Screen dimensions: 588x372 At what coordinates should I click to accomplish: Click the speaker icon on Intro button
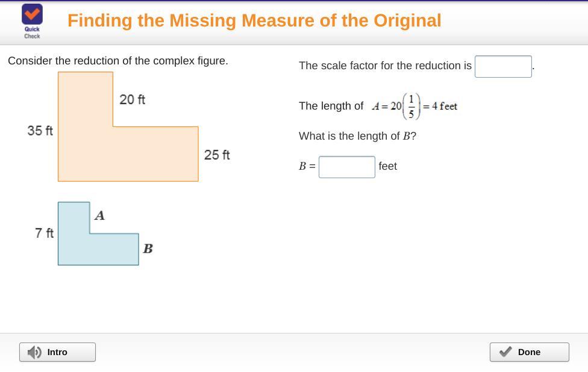[35, 352]
